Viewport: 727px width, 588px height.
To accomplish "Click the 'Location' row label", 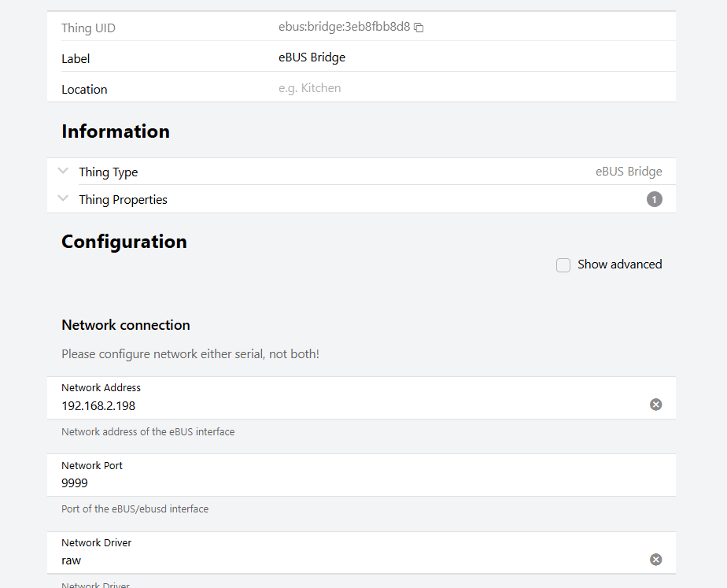I will (x=84, y=90).
